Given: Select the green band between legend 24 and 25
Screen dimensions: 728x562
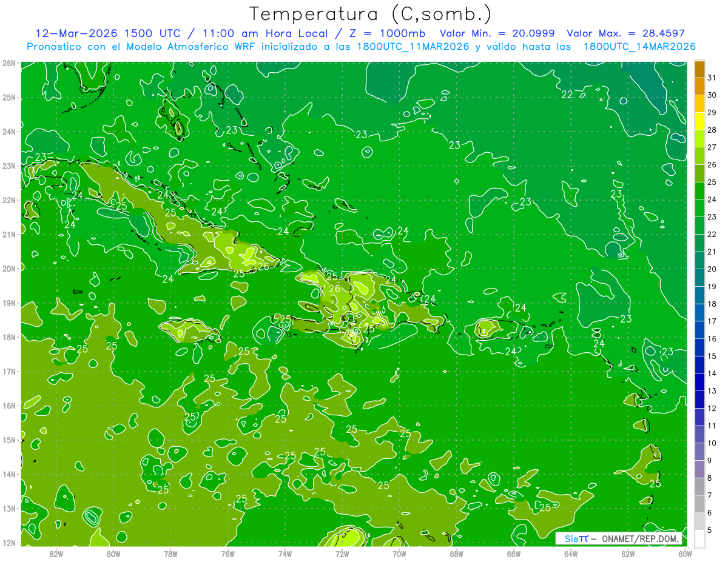Looking at the screenshot, I should 699,190.
